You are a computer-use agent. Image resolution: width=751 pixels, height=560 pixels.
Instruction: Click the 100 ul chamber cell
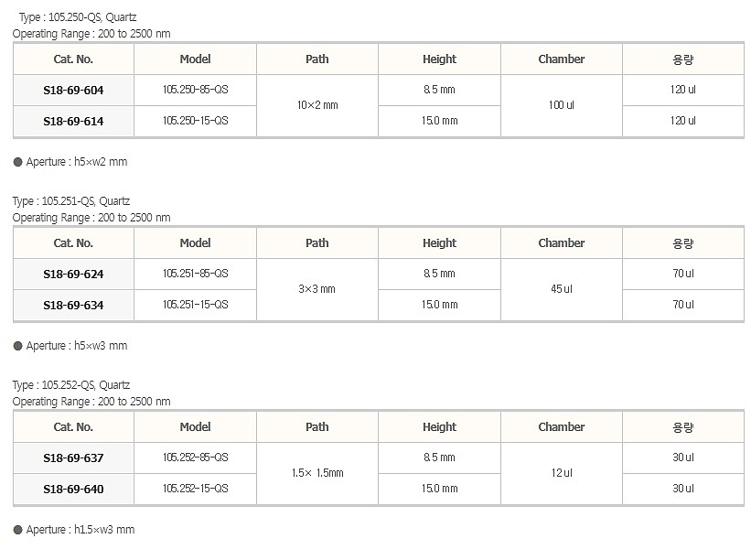[561, 105]
